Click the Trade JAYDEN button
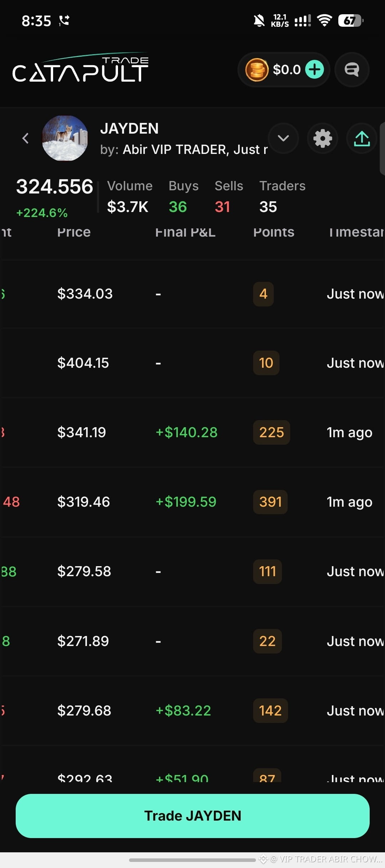The height and width of the screenshot is (868, 385). (x=192, y=816)
